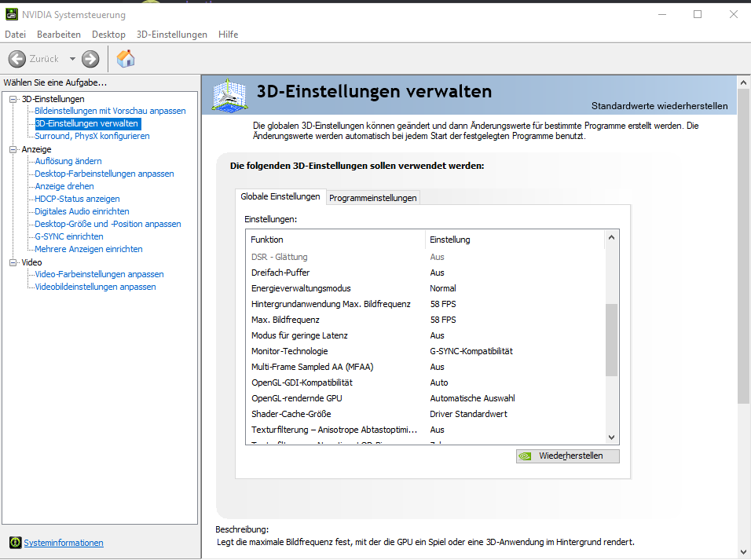Viewport: 751px width, 560px height.
Task: Select the Monitor-Technologie row
Action: [x=425, y=351]
